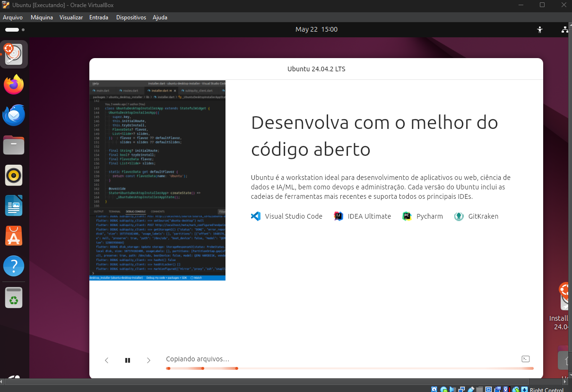Click the VirtualBox window title bar icon
Screen dimensions: 572x392
(x=6, y=5)
